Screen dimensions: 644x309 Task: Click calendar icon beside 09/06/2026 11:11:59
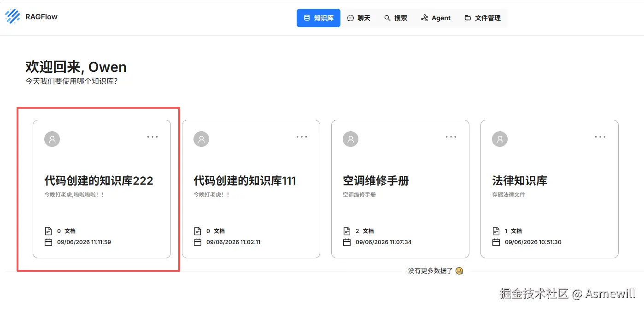coord(48,242)
